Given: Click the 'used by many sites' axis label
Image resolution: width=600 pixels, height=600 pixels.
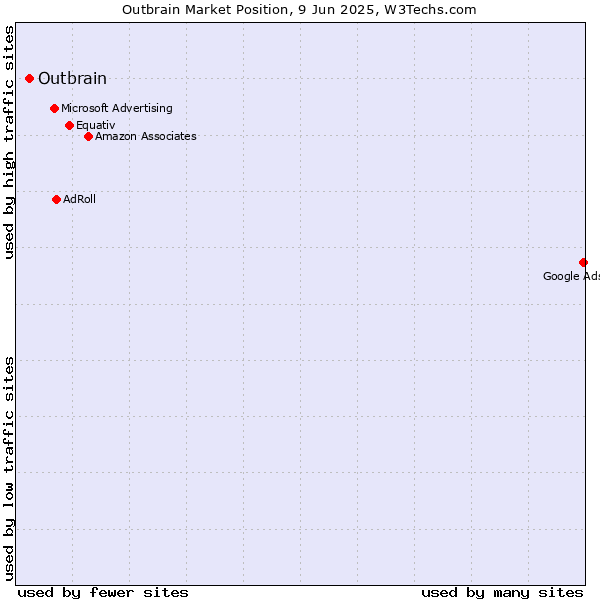Looking at the screenshot, I should click(502, 593).
